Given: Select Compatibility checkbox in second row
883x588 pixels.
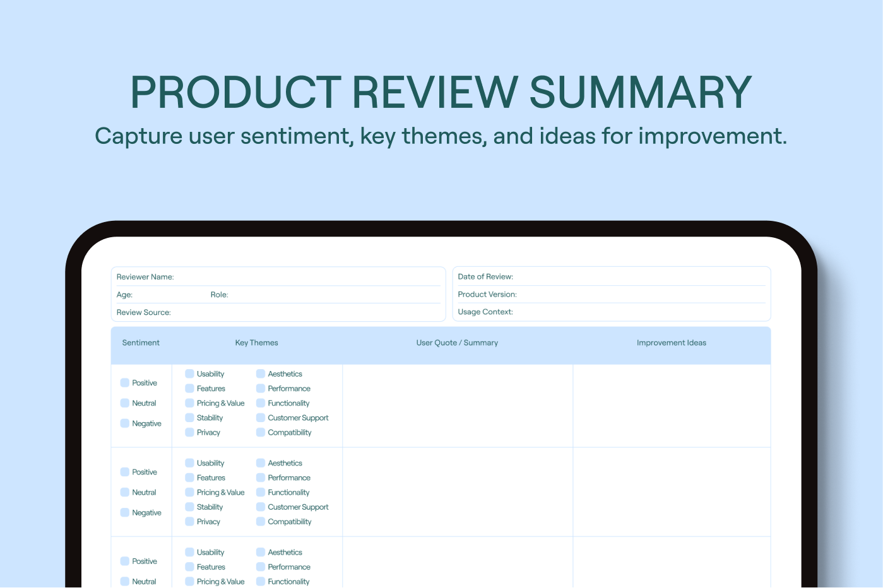Looking at the screenshot, I should [x=261, y=522].
